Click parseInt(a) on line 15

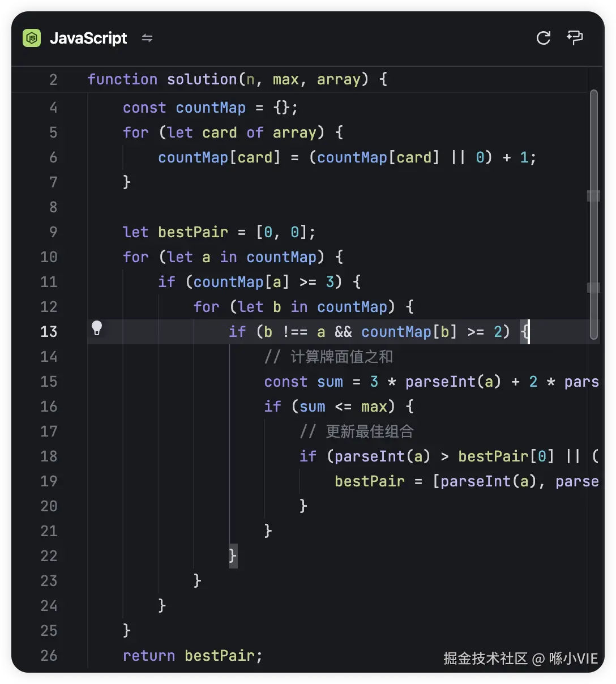pyautogui.click(x=453, y=382)
